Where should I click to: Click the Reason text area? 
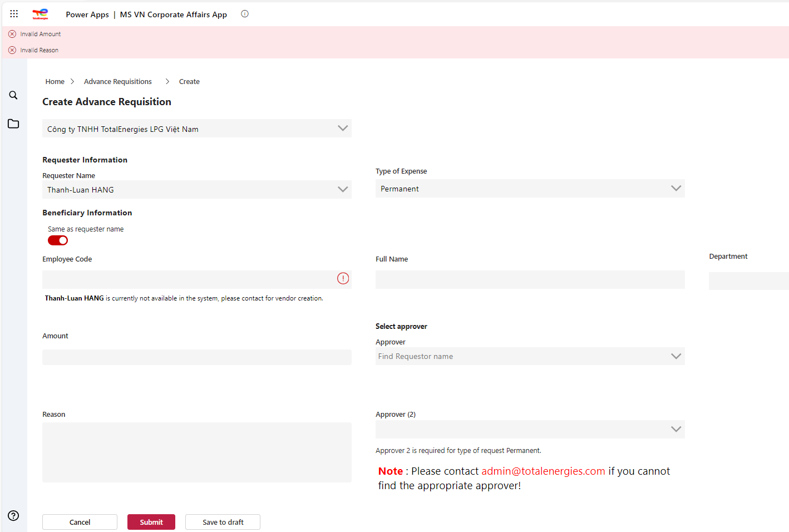tap(197, 452)
